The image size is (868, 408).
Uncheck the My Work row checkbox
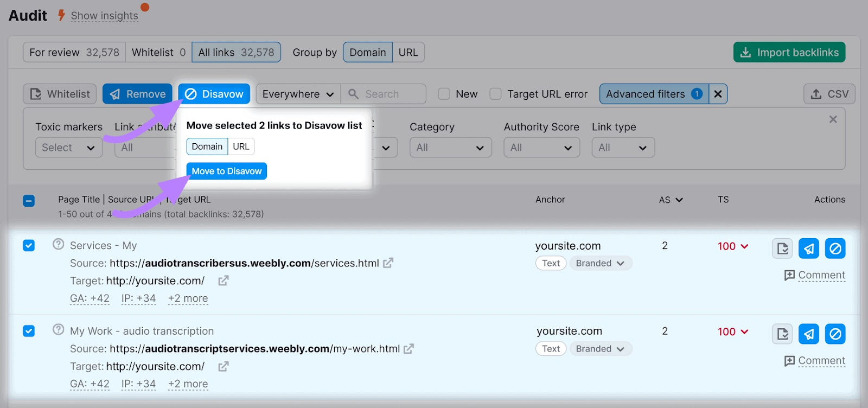29,331
